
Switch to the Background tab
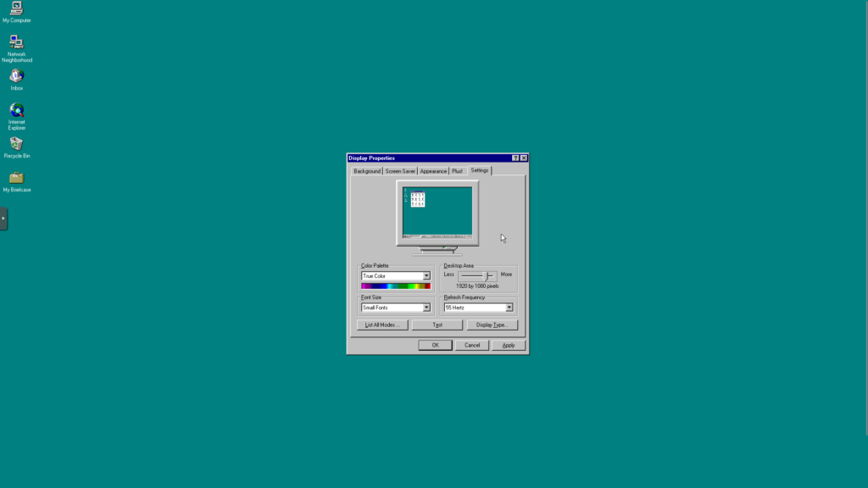367,171
